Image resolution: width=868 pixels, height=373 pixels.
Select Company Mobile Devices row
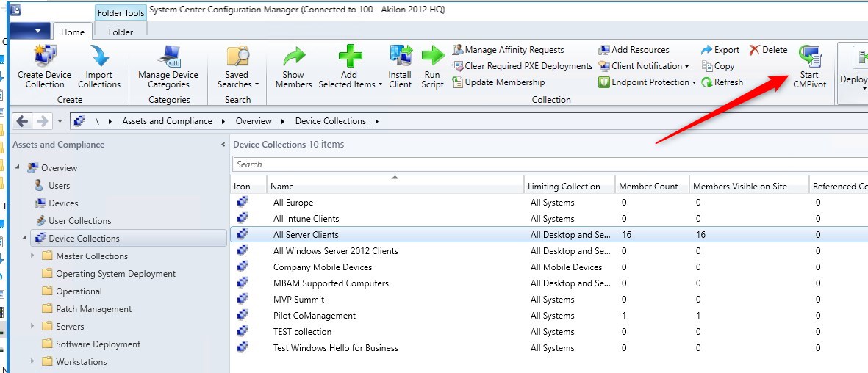pos(549,267)
